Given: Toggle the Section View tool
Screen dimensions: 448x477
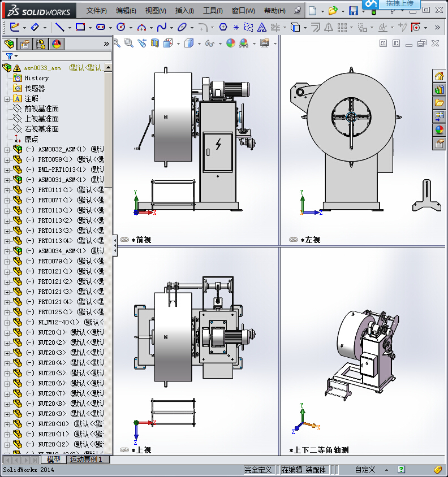Looking at the screenshot, I should tap(155, 43).
